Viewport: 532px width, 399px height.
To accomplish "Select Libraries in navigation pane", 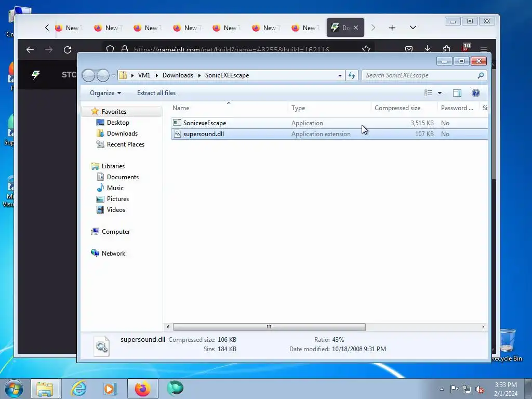I will tap(113, 166).
